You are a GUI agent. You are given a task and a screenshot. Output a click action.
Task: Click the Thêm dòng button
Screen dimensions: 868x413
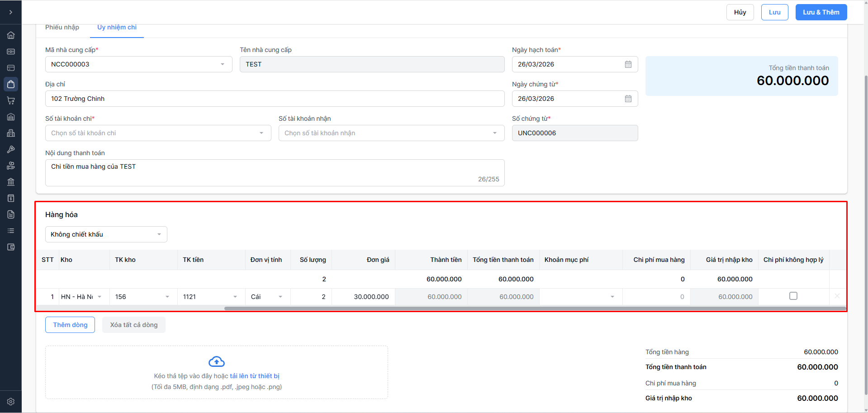pyautogui.click(x=70, y=325)
